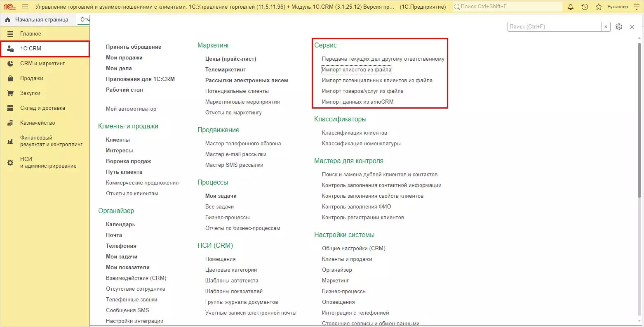Open Интеграция с телефонией

[x=355, y=313]
